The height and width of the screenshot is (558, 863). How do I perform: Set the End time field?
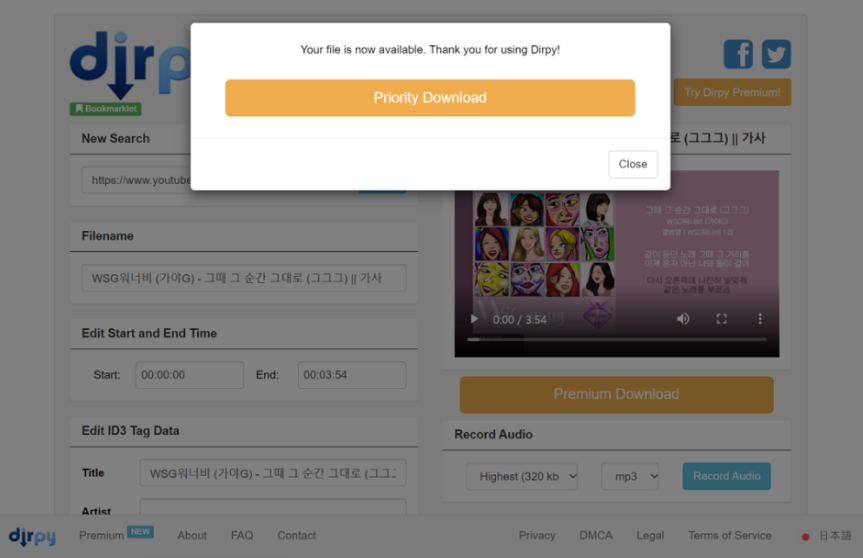click(352, 375)
